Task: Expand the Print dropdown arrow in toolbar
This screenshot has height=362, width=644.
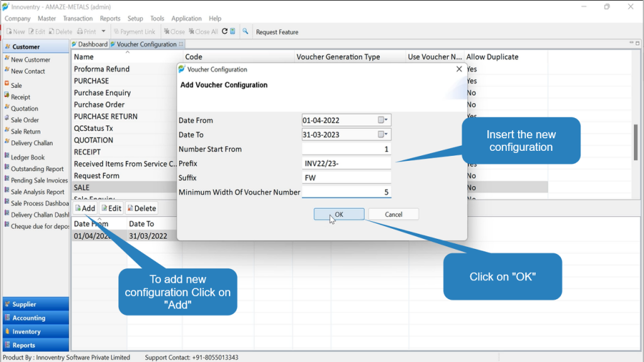Action: click(x=104, y=31)
